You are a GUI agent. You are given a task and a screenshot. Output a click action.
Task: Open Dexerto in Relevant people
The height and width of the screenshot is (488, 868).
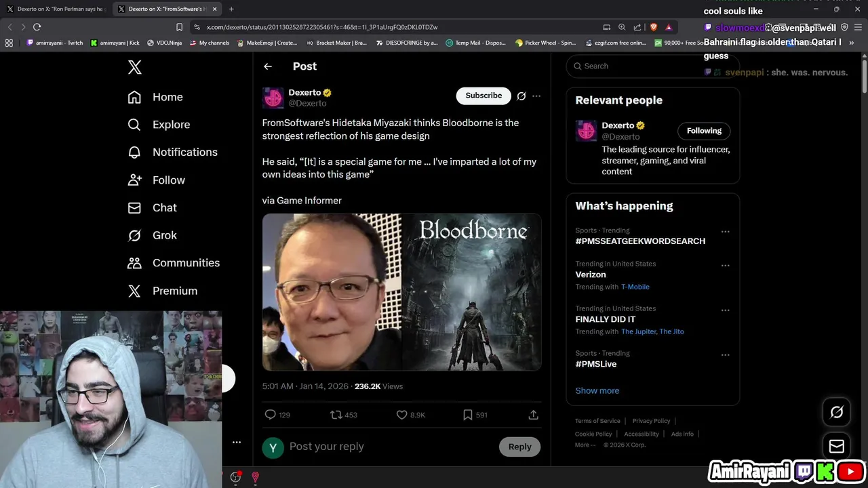coord(618,125)
